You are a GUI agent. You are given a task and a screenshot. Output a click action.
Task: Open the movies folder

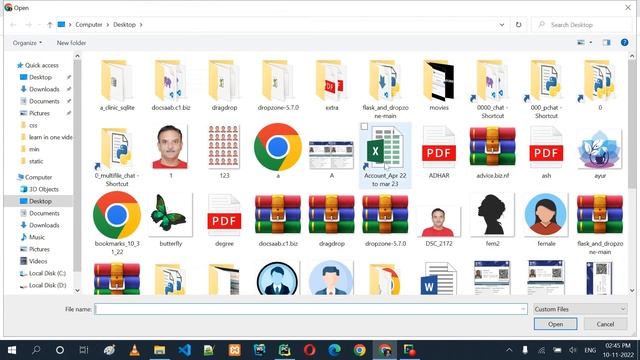439,85
